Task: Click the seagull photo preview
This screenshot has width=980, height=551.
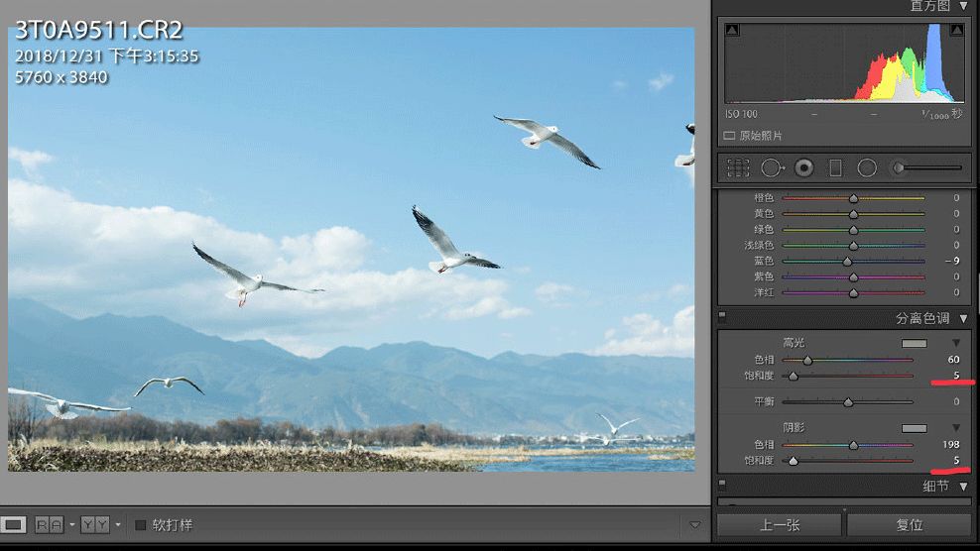Action: tap(350, 249)
